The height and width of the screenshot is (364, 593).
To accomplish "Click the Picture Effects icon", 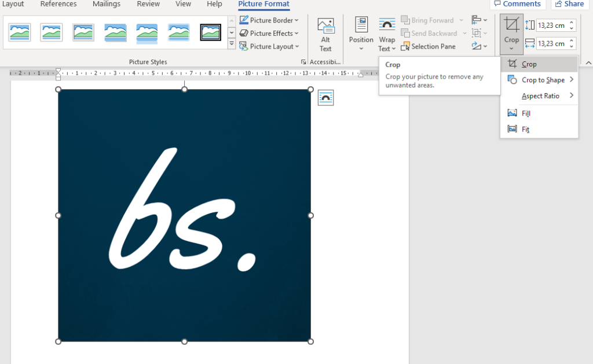I will coord(244,33).
